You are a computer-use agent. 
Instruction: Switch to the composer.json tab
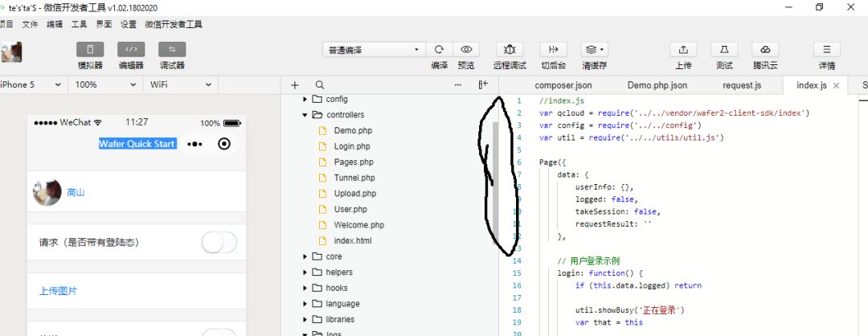pos(563,85)
